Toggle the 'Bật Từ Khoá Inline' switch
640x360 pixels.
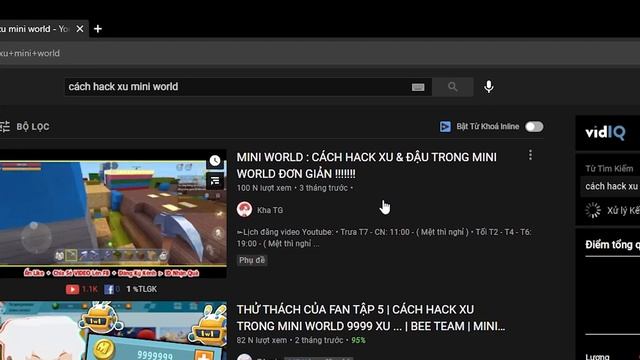pos(534,127)
